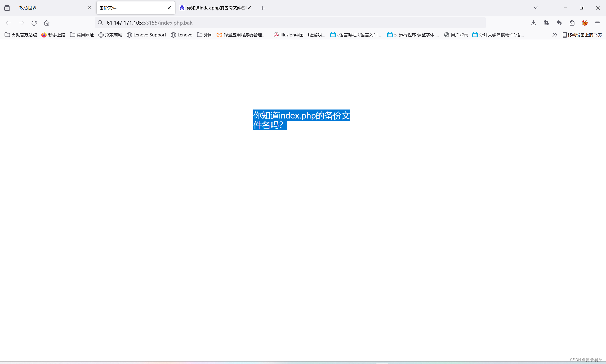Open the list-all-tabs dropdown arrow
606x364 pixels.
click(535, 8)
